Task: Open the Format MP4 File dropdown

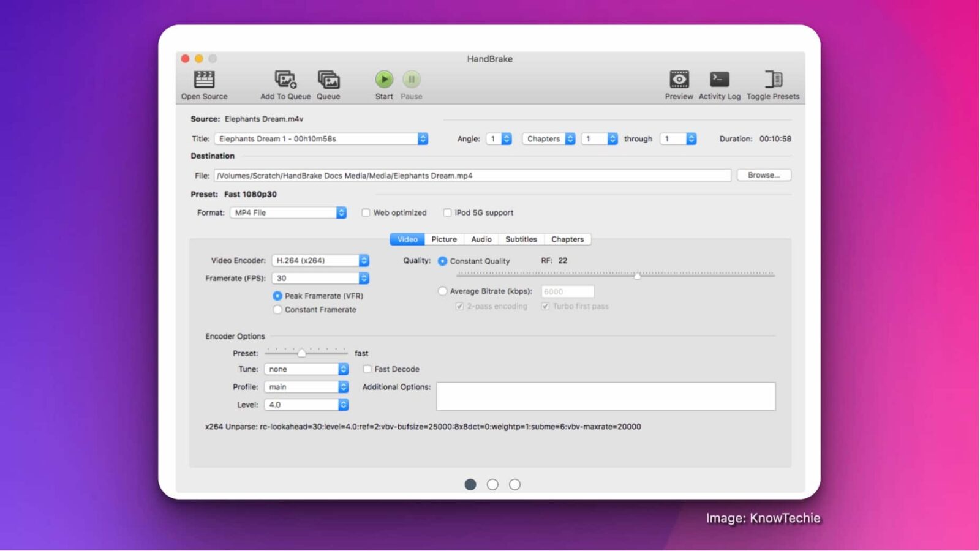Action: coord(288,212)
